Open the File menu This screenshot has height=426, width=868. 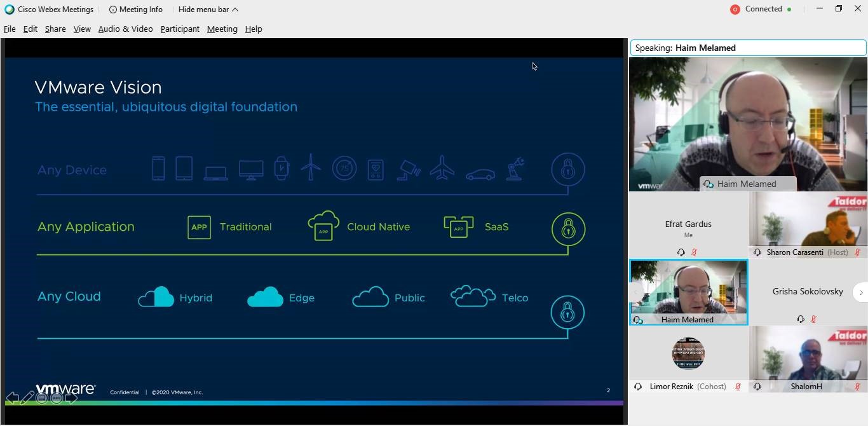click(x=10, y=29)
